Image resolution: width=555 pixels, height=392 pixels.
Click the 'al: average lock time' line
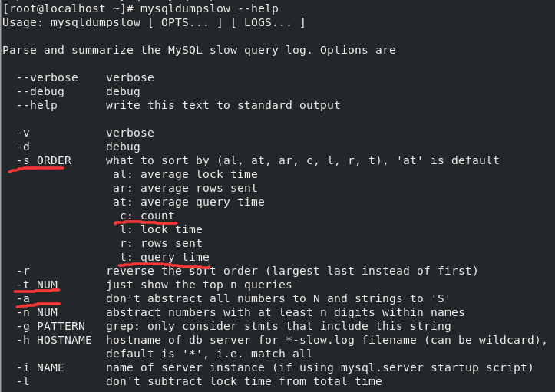pos(185,174)
